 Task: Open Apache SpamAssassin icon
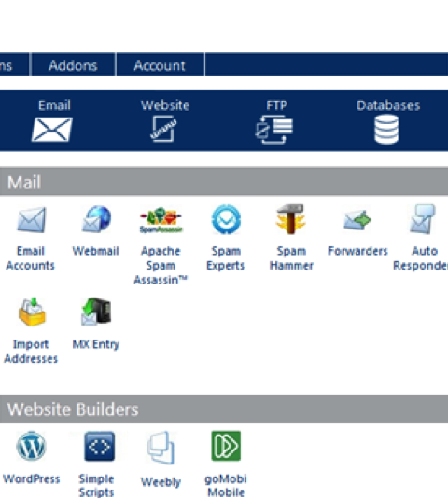pos(161,220)
